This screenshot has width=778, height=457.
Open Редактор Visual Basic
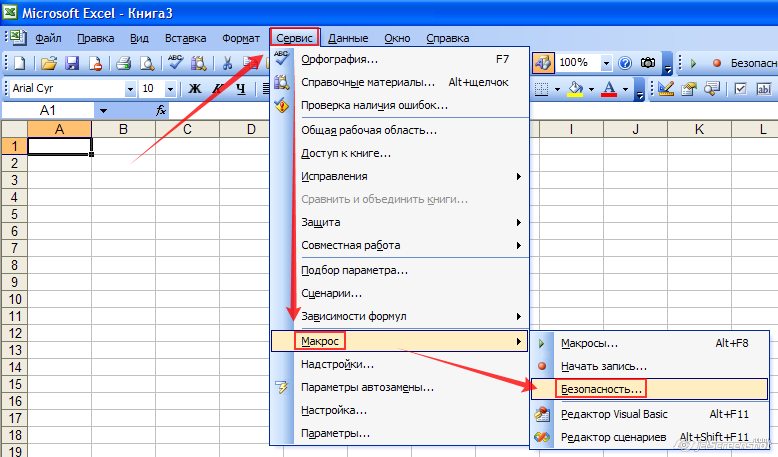649,414
